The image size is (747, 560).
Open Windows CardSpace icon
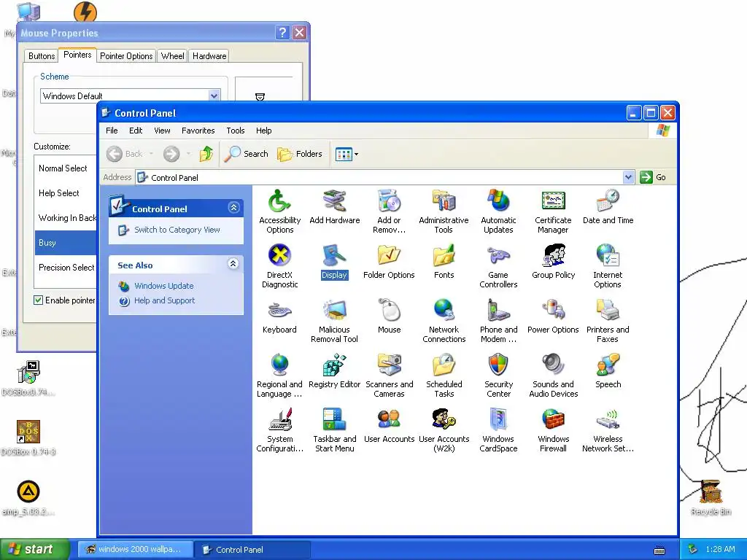[x=498, y=430]
